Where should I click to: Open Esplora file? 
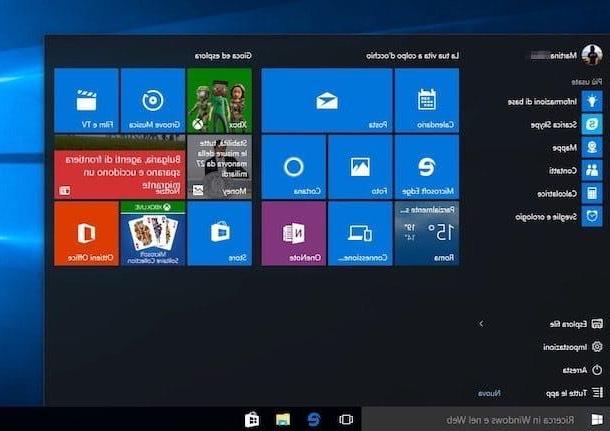pyautogui.click(x=576, y=324)
